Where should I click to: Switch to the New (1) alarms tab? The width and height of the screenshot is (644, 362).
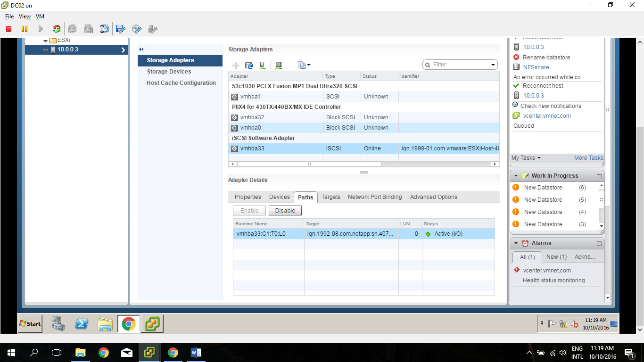click(556, 257)
